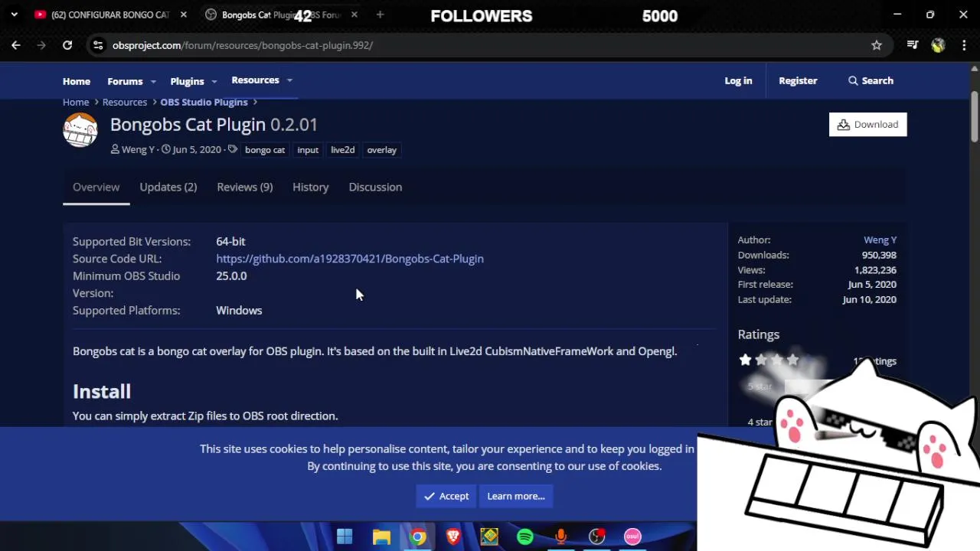The image size is (980, 551).
Task: Open a new browser tab
Action: [380, 15]
